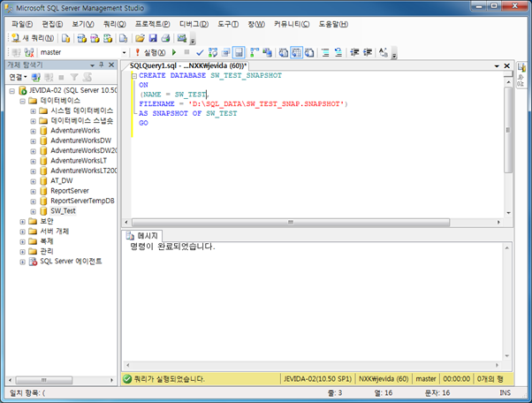Image resolution: width=532 pixels, height=403 pixels.
Task: Click 명령이 완료되었습니다. message text
Action: [172, 247]
